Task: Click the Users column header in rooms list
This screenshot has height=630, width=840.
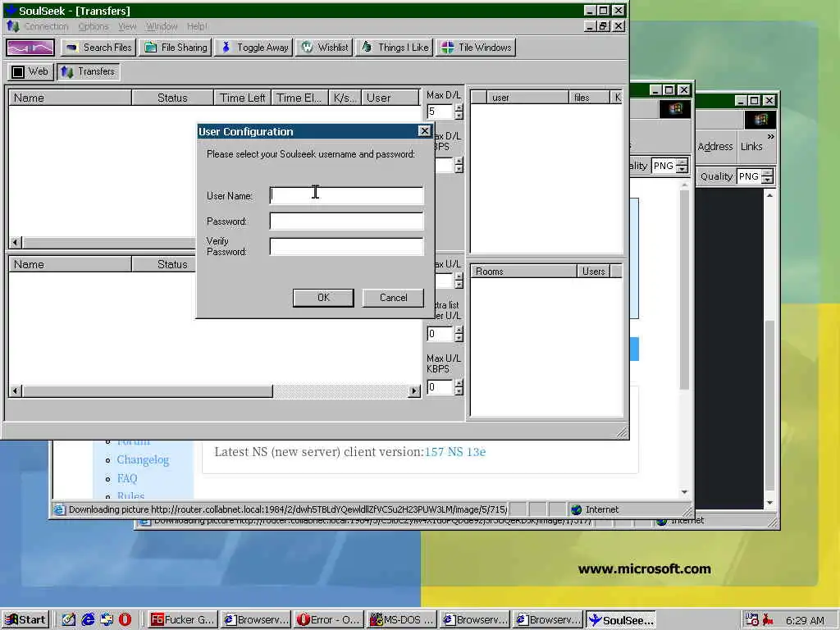Action: coord(594,271)
